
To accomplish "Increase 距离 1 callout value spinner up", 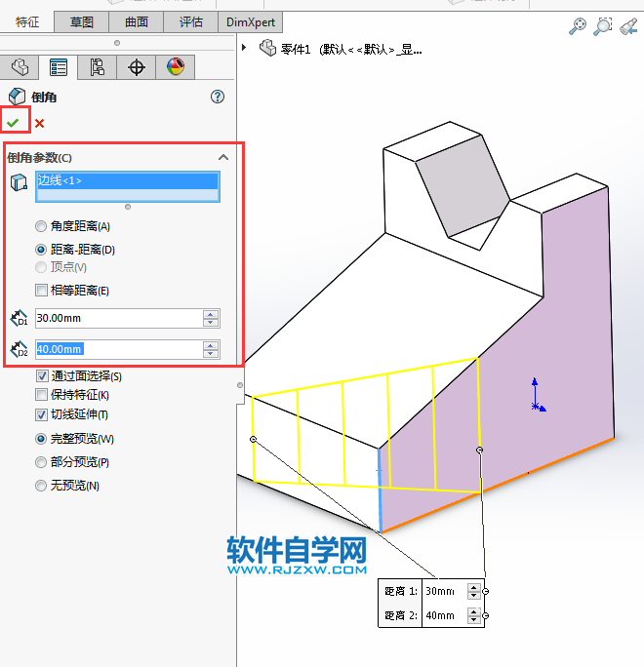I will (x=474, y=587).
